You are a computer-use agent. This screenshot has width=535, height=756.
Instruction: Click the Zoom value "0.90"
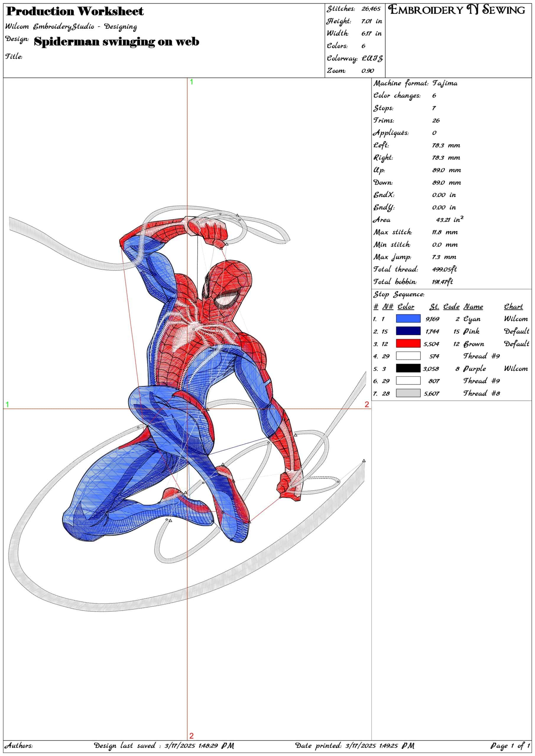[367, 71]
